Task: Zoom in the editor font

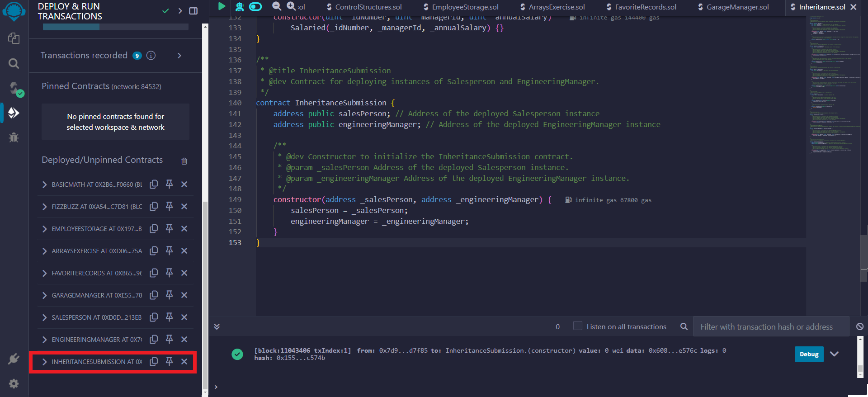Action: (x=292, y=6)
